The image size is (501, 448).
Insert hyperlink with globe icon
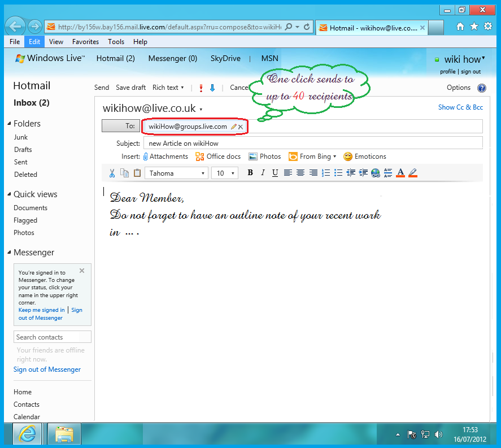tap(376, 173)
